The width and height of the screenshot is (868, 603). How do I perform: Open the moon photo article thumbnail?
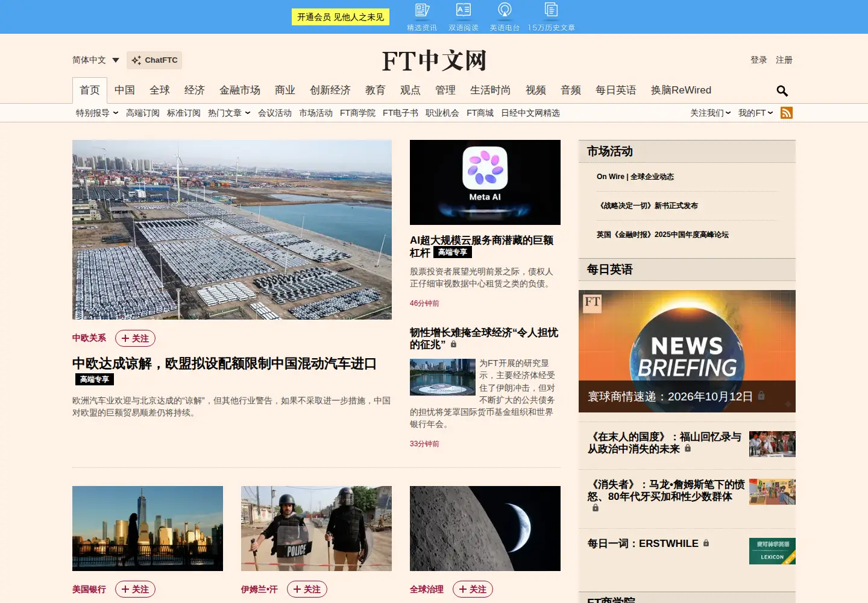tap(485, 528)
